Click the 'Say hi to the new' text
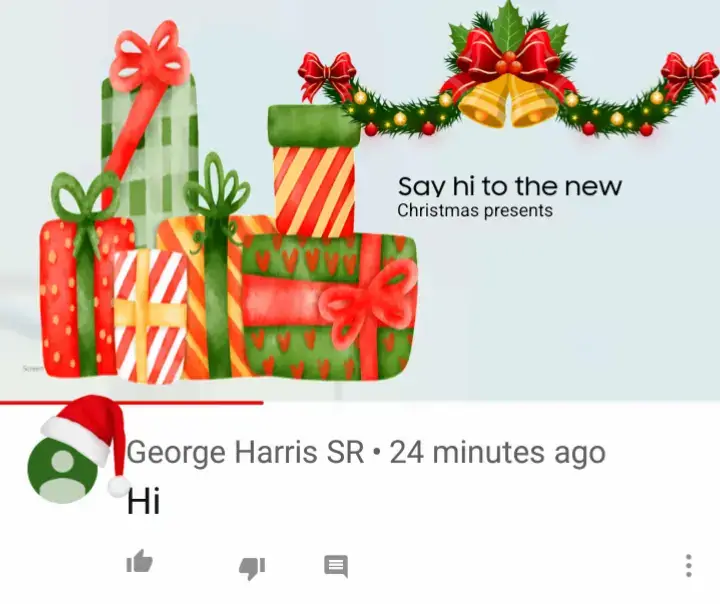The width and height of the screenshot is (720, 604). 510,186
